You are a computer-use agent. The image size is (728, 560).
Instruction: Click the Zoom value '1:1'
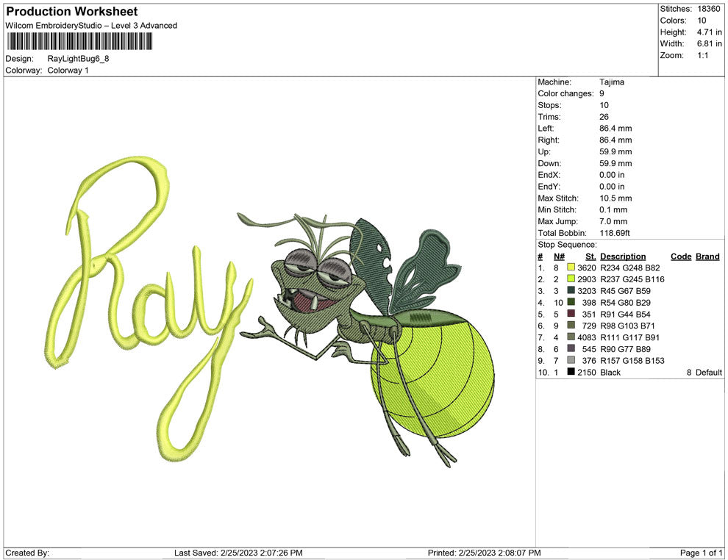click(702, 55)
